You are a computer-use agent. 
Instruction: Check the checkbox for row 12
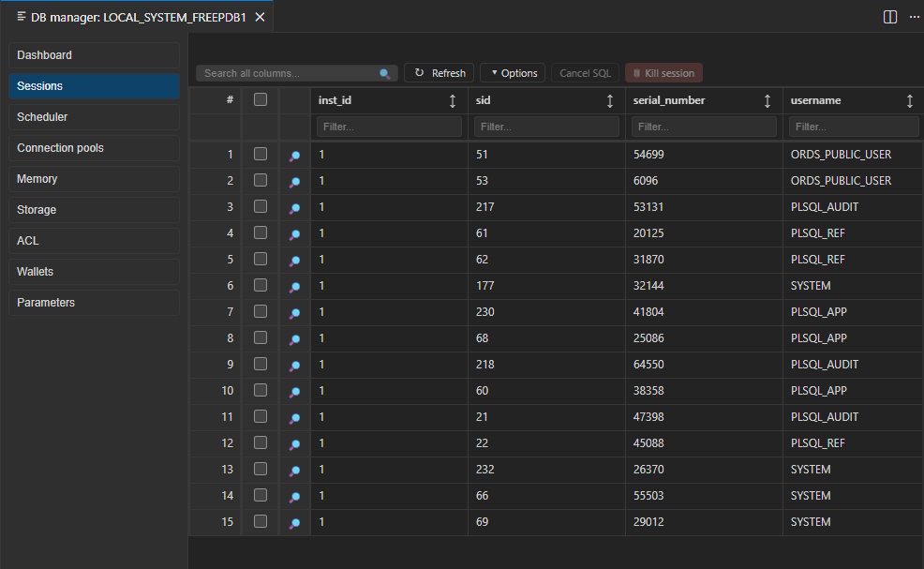tap(261, 442)
